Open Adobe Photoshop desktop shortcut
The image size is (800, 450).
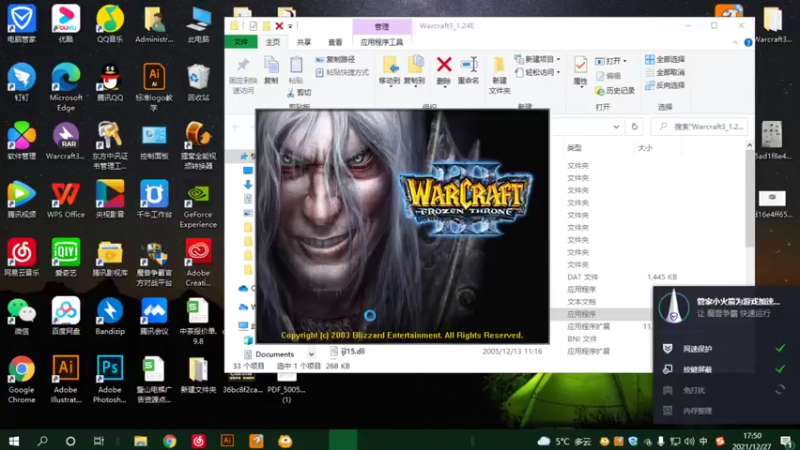pyautogui.click(x=110, y=380)
